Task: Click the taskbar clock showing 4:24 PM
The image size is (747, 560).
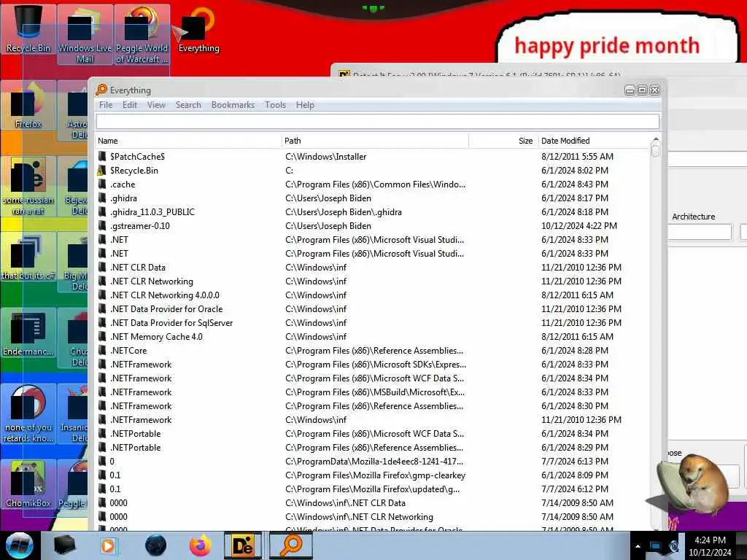Action: click(710, 546)
